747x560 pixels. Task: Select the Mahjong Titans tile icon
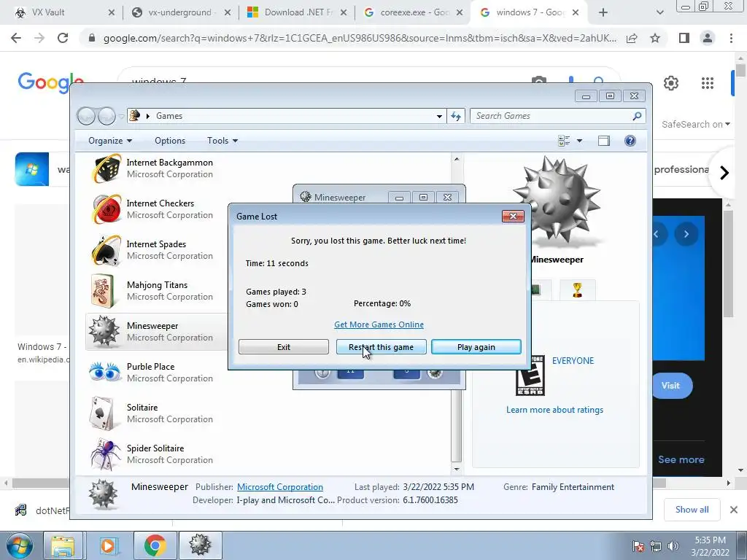[x=103, y=290]
